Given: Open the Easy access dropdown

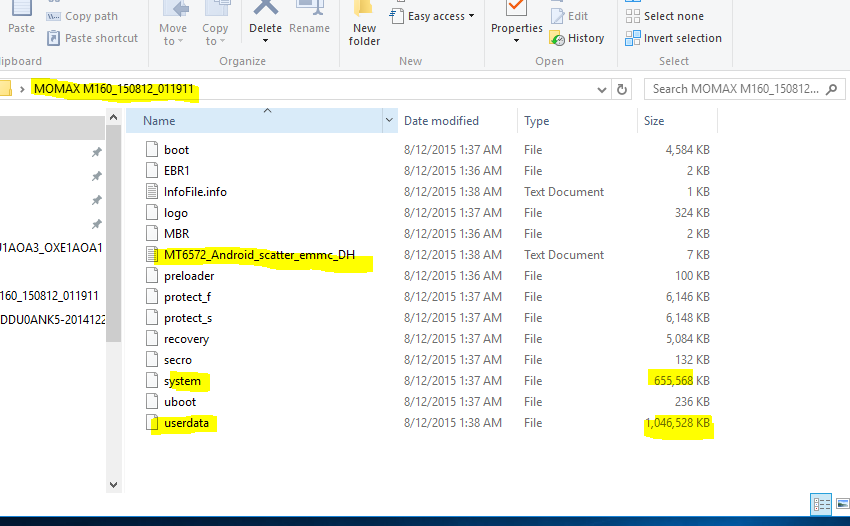Looking at the screenshot, I should (x=432, y=16).
